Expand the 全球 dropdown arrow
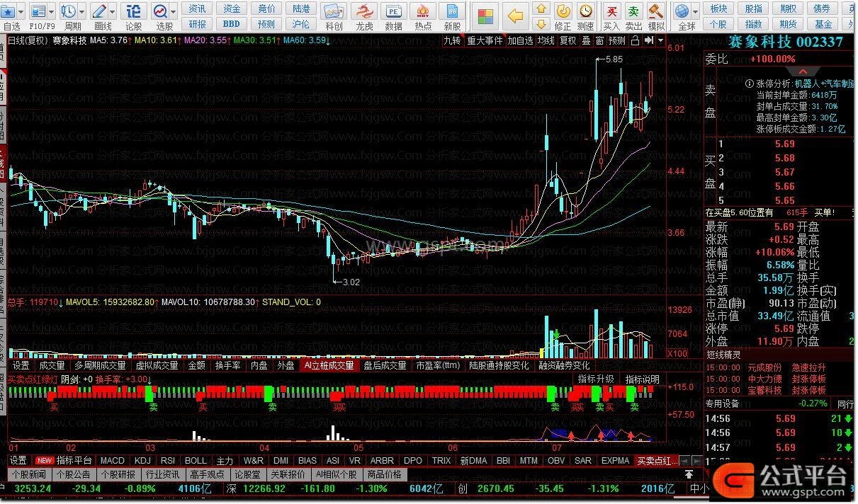 pos(695,11)
